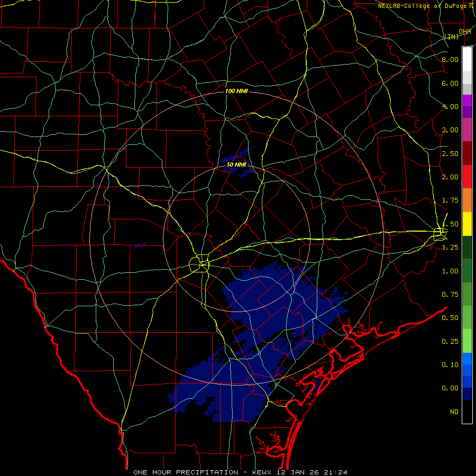Click the 'ONE HOUR PRECIPITATION' caption text
This screenshot has height=476, width=476.
[186, 472]
